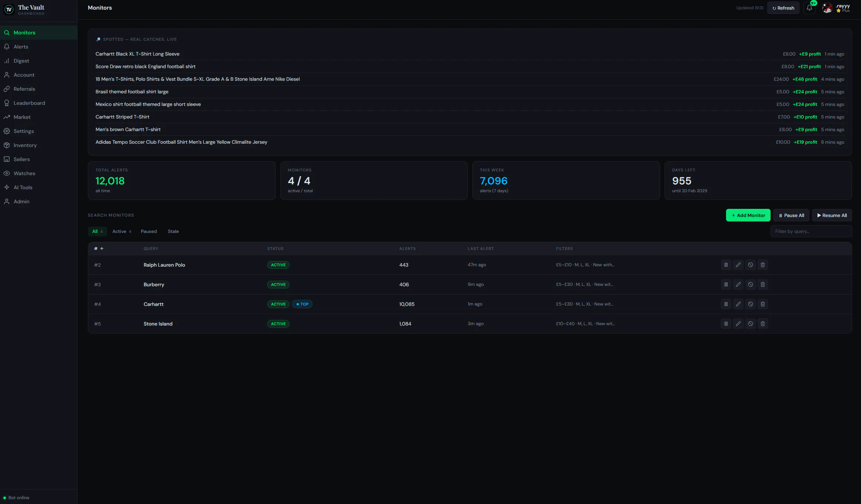Click the Inventory box icon
Screen dimensions: 861x504
(7, 145)
